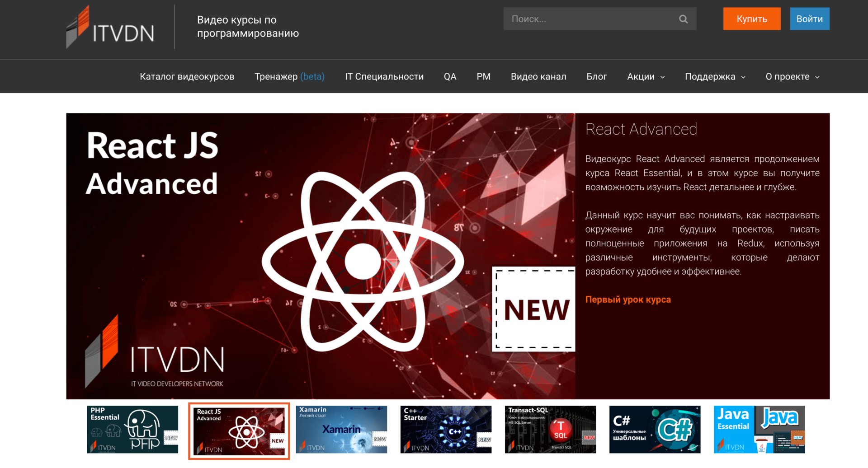Viewport: 868px width, 468px height.
Task: Click the blue Войти button
Action: [810, 19]
